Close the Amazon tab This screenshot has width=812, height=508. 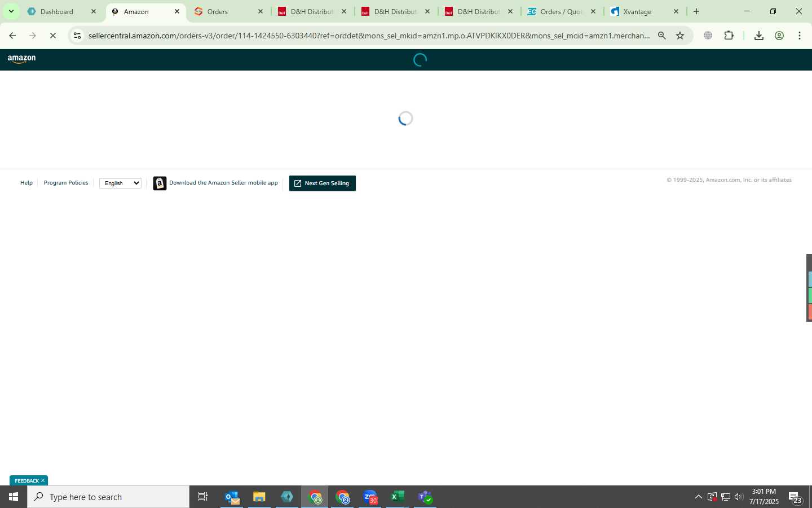(177, 11)
